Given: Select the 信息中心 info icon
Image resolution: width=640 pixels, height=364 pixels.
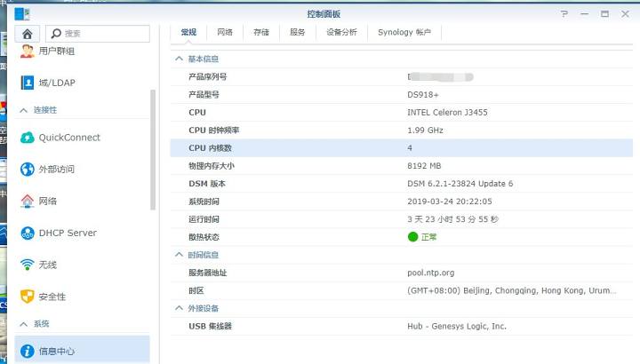Looking at the screenshot, I should [x=28, y=351].
